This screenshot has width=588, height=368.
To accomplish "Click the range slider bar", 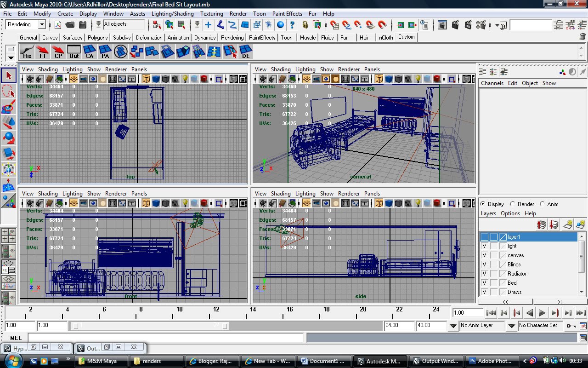I will (150, 326).
